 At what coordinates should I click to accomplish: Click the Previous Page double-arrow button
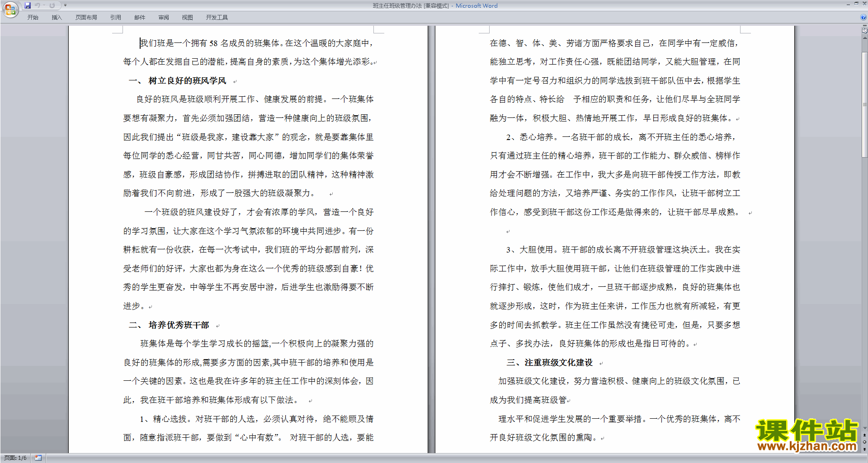click(x=864, y=435)
